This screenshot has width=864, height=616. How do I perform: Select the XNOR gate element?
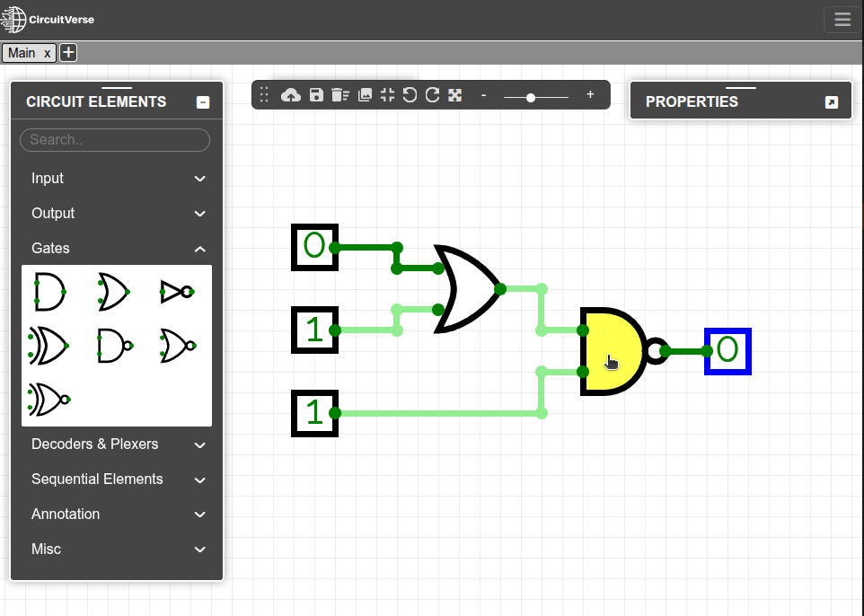coord(49,399)
